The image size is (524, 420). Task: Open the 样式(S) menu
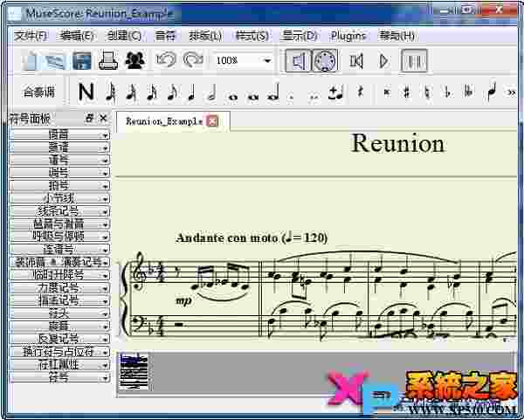tap(252, 36)
